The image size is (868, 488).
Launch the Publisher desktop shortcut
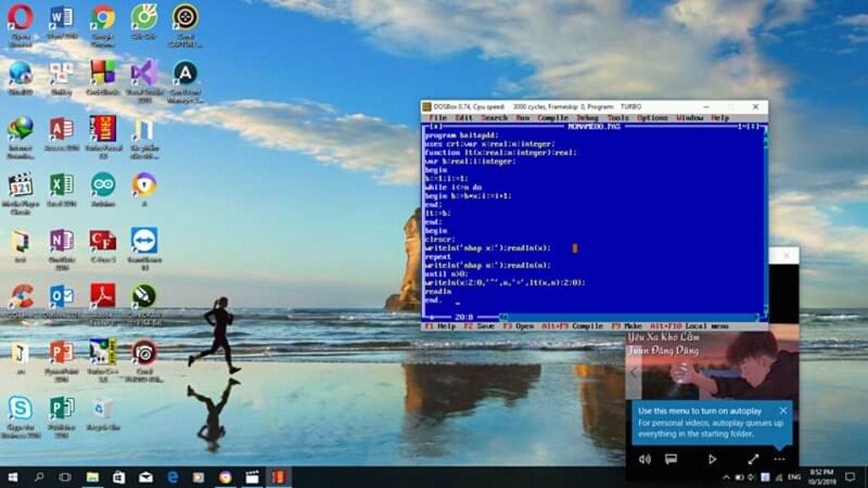[x=61, y=408]
